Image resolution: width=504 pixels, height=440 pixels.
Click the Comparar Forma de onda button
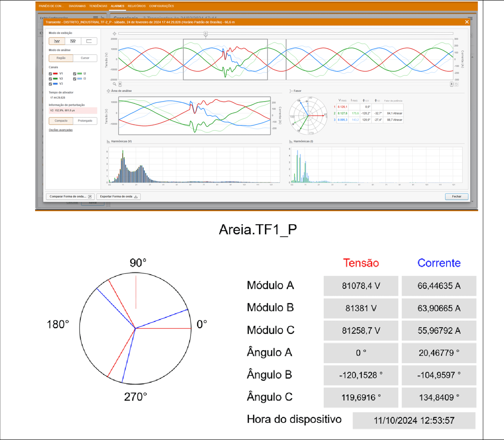70,197
